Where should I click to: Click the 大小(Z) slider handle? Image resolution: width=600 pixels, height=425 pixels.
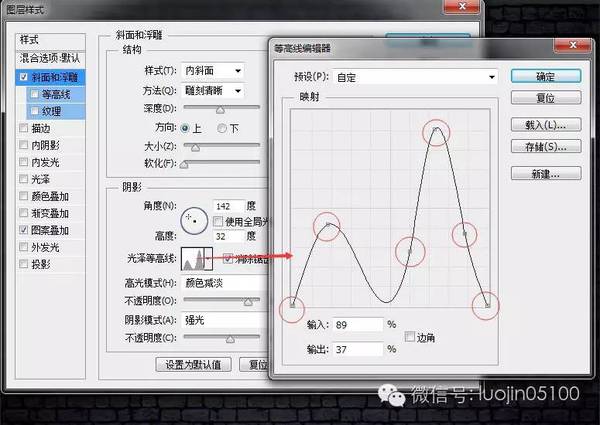(195, 147)
